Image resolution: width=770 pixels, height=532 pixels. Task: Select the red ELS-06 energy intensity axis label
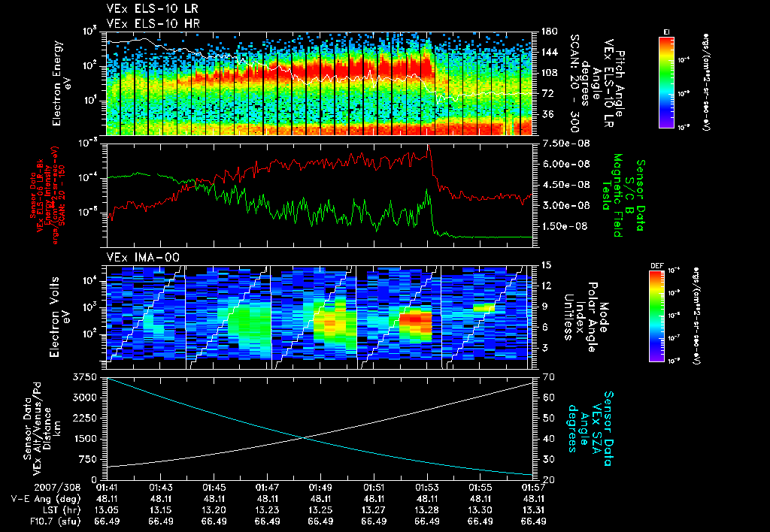click(47, 195)
